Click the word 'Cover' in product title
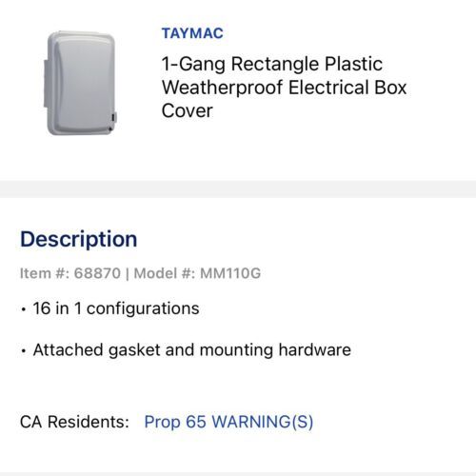The image size is (476, 476). pyautogui.click(x=188, y=110)
